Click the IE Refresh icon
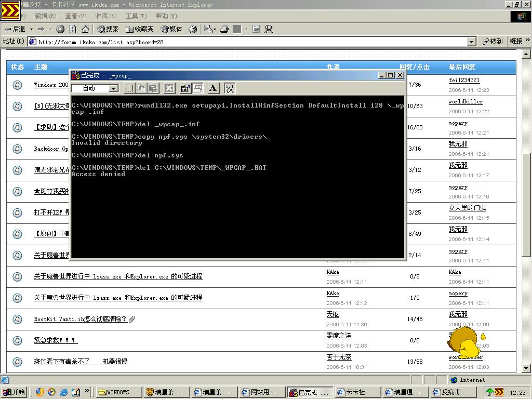Screen dimensions: 532x399 point(73,29)
